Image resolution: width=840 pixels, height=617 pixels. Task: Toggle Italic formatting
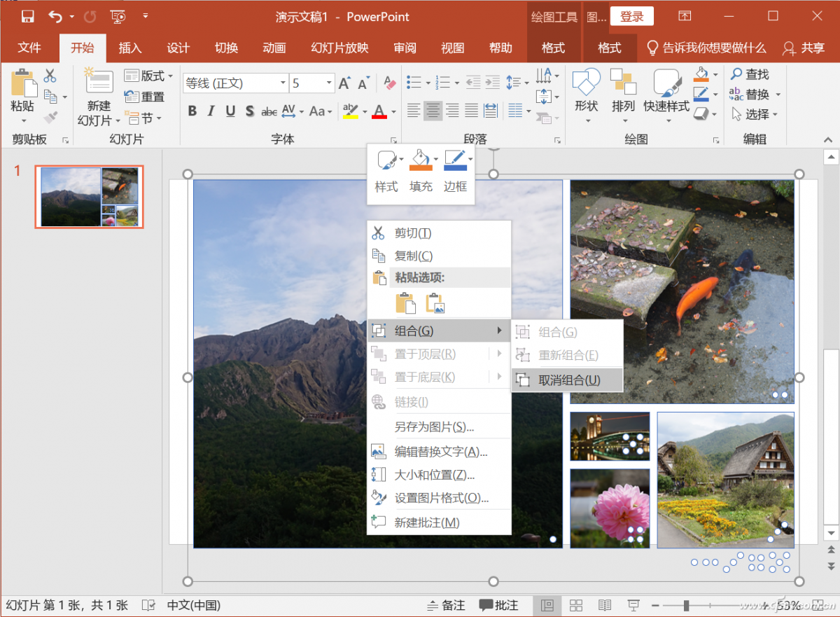point(211,111)
